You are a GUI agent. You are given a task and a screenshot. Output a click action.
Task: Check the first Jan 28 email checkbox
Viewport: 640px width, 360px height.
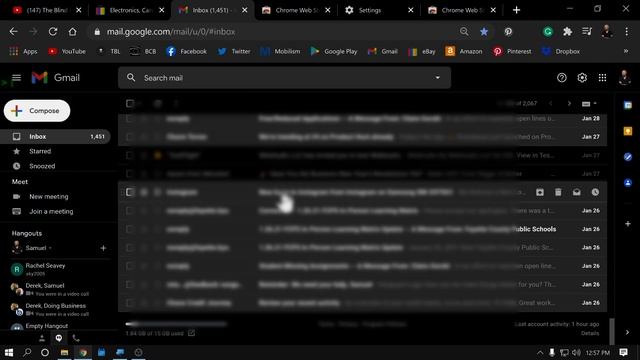pyautogui.click(x=129, y=118)
